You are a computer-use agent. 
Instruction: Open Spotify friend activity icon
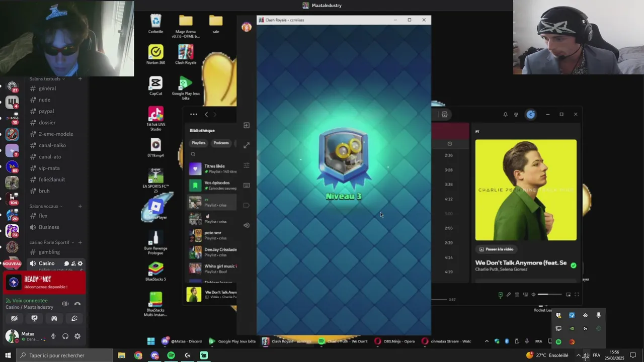516,115
